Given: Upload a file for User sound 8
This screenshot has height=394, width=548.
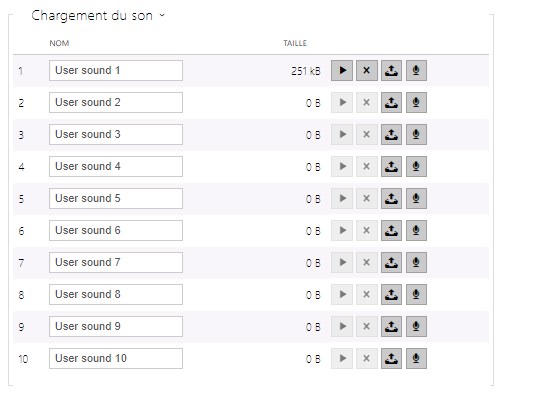Looking at the screenshot, I should [391, 295].
